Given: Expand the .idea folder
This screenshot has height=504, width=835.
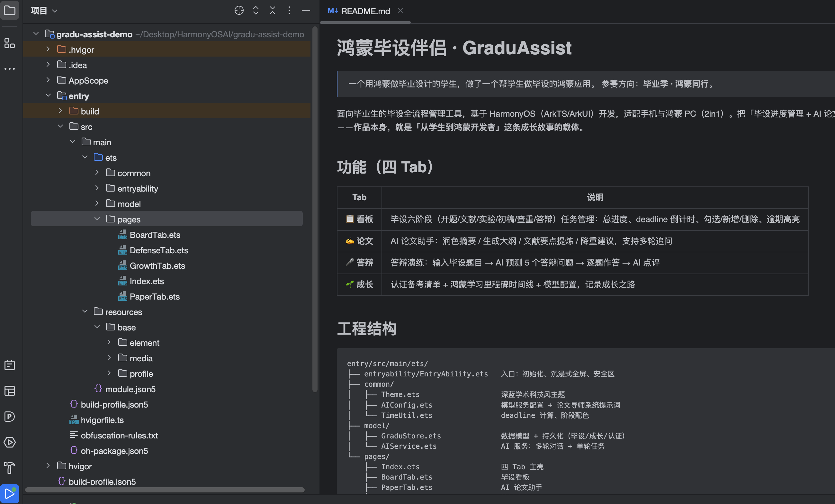Looking at the screenshot, I should (x=48, y=64).
